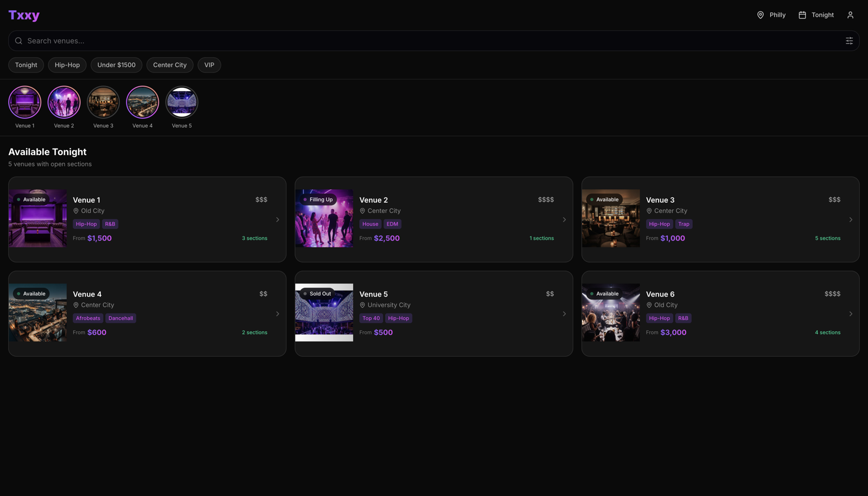Click the EDM genre tag

click(x=392, y=224)
